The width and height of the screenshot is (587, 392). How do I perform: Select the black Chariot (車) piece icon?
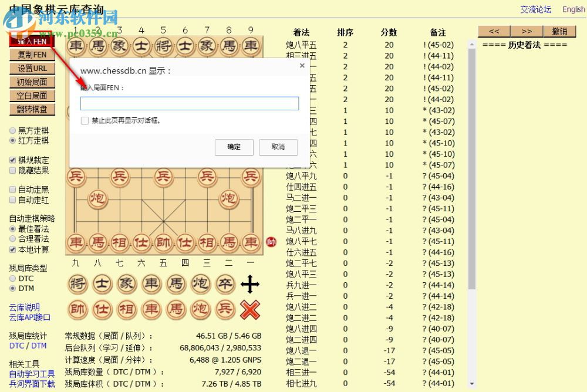tap(151, 284)
